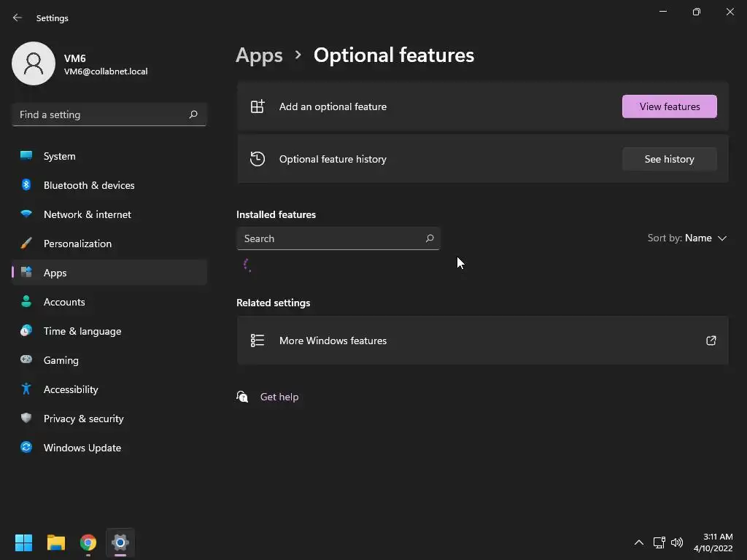
Task: Open the Accessibility settings page
Action: 71,389
